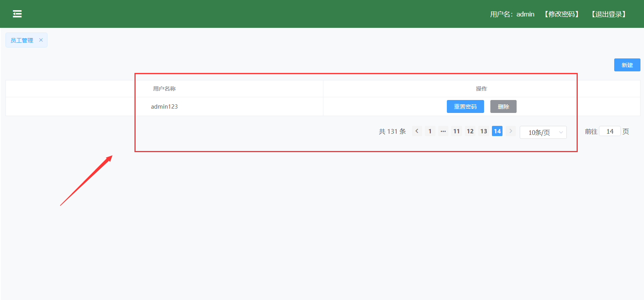The height and width of the screenshot is (300, 644).
Task: Click the 新建 button
Action: (x=627, y=65)
